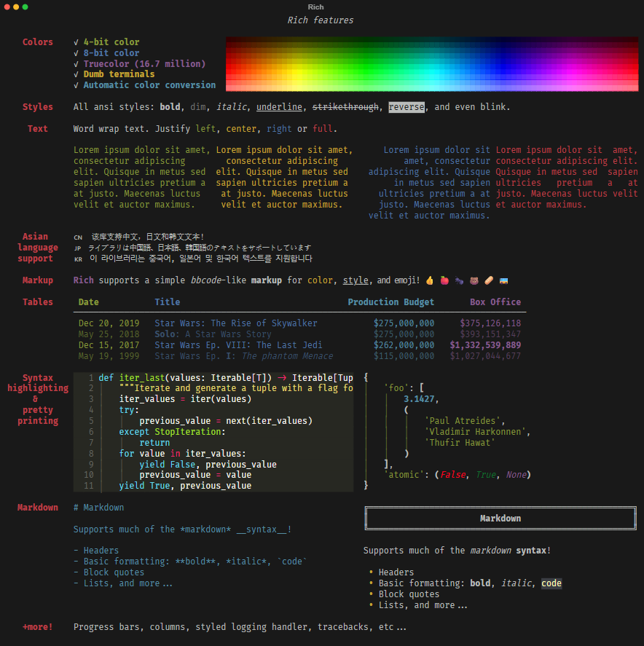Click the thumbs up emoji
Screen dimensions: 644x646
[x=430, y=280]
